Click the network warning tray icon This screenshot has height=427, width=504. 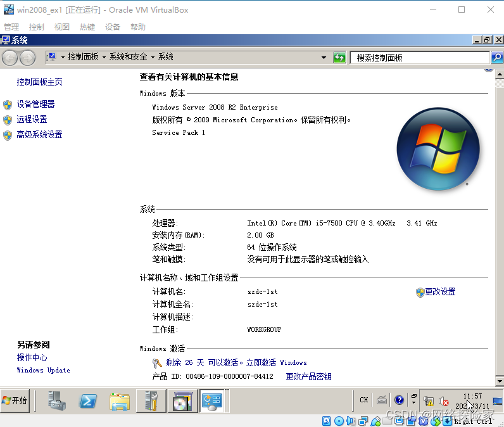(429, 401)
